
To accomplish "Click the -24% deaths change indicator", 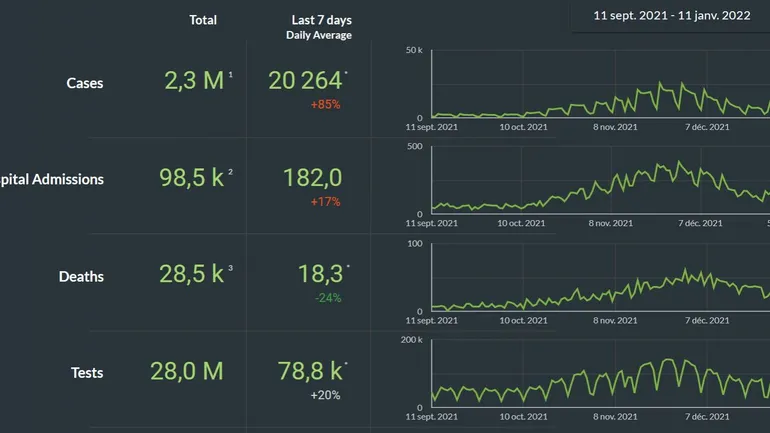I will tap(326, 298).
